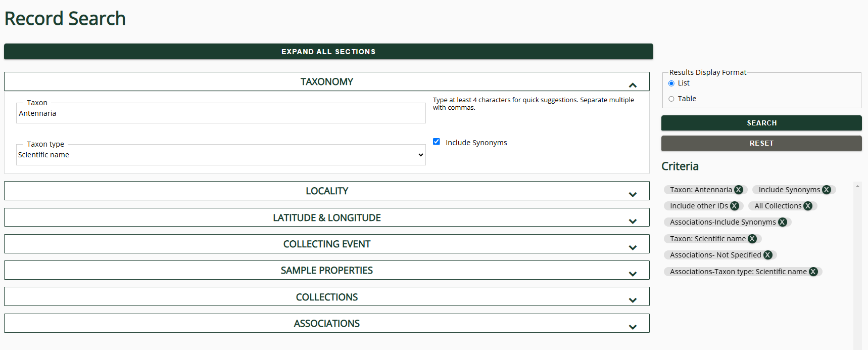Viewport: 868px width, 350px height.
Task: Click the TAXONOMY section heading
Action: [x=327, y=81]
